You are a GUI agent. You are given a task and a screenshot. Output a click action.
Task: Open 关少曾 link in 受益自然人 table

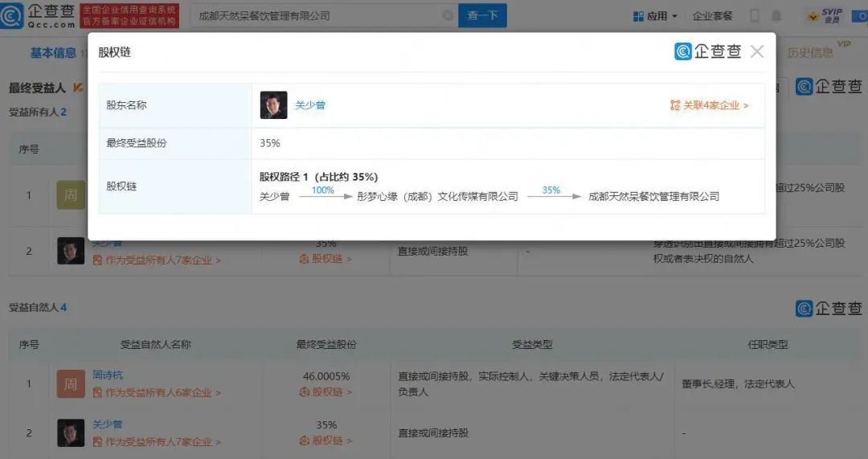pos(108,424)
